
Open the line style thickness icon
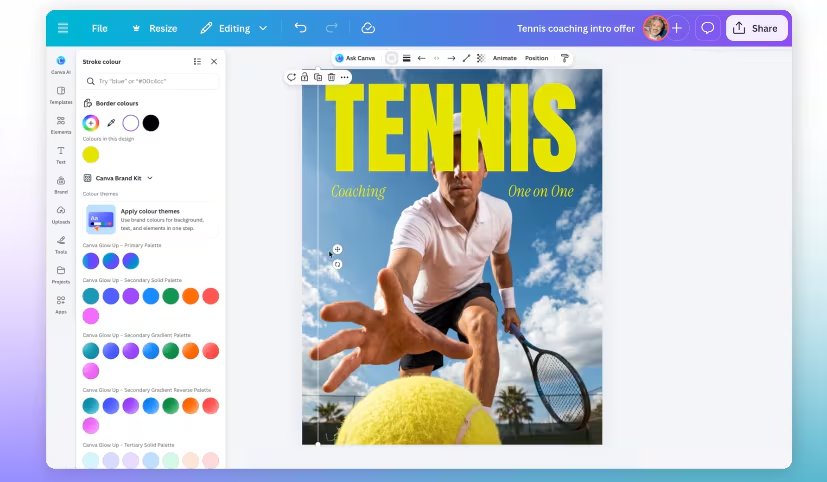pos(407,58)
